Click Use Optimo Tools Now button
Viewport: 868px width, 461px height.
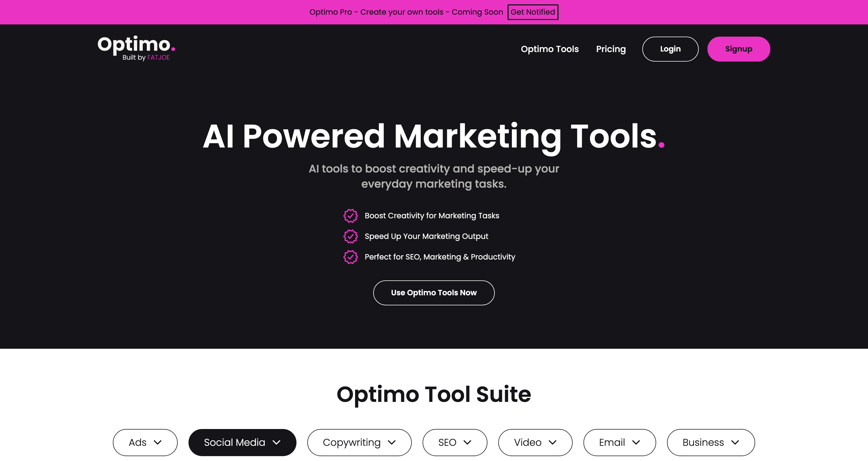[x=434, y=293]
